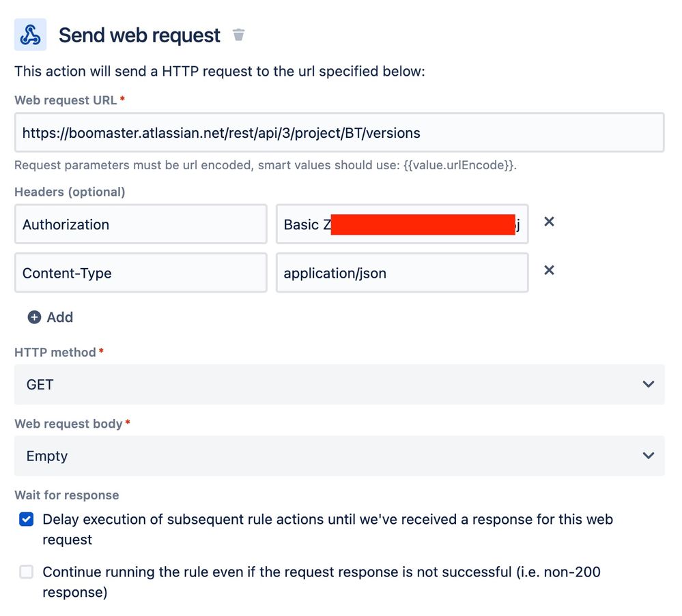This screenshot has height=616, width=682.
Task: Click the chevron on the HTTP method field
Action: 647,384
